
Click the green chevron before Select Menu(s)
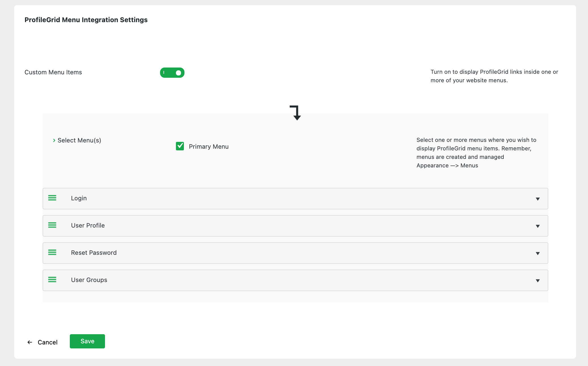click(x=54, y=140)
